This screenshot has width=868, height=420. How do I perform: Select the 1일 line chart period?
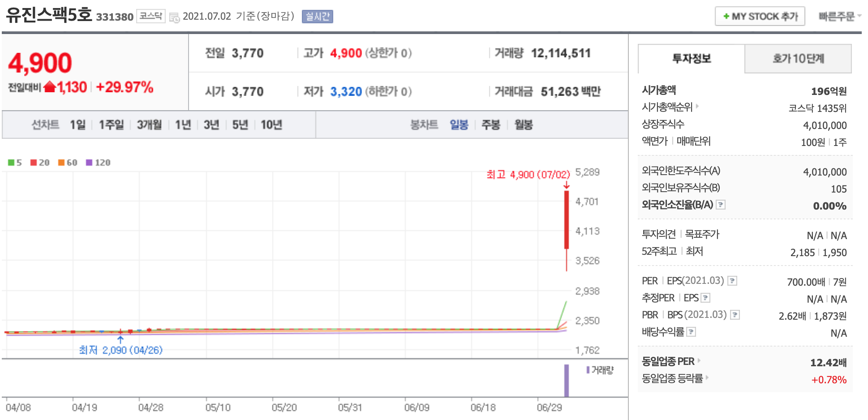(x=77, y=124)
